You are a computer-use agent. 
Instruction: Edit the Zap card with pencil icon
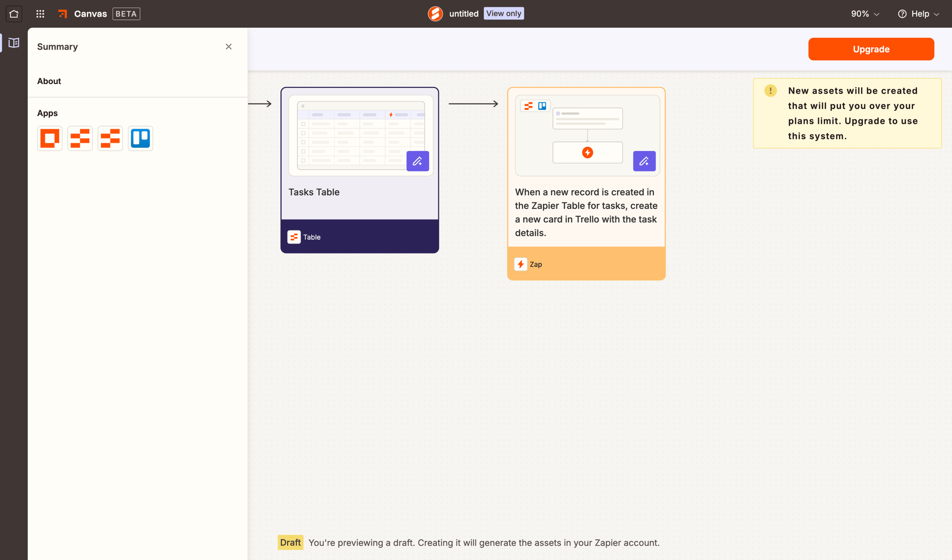(x=644, y=161)
